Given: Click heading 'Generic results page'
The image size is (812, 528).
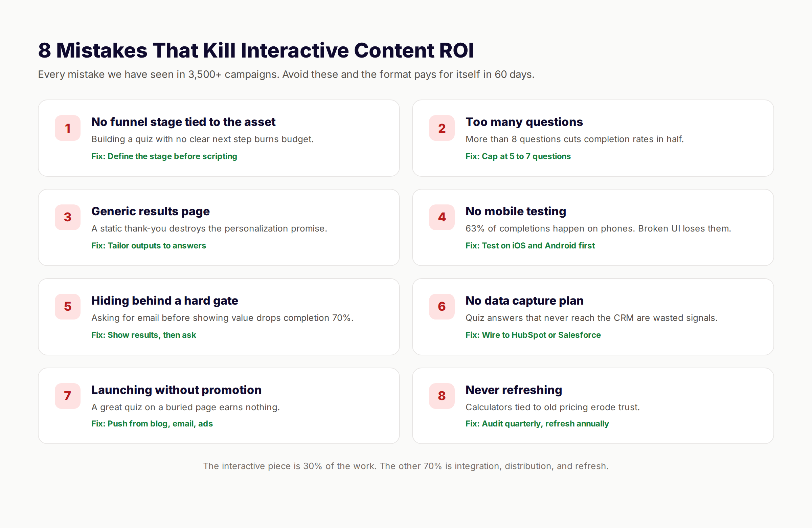Looking at the screenshot, I should pyautogui.click(x=151, y=211).
